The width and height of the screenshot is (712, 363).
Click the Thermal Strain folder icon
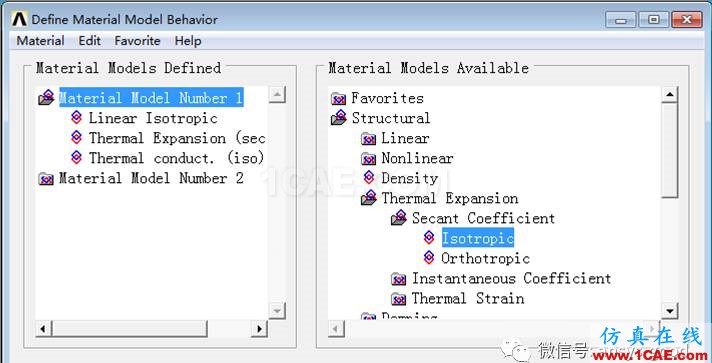(x=398, y=298)
